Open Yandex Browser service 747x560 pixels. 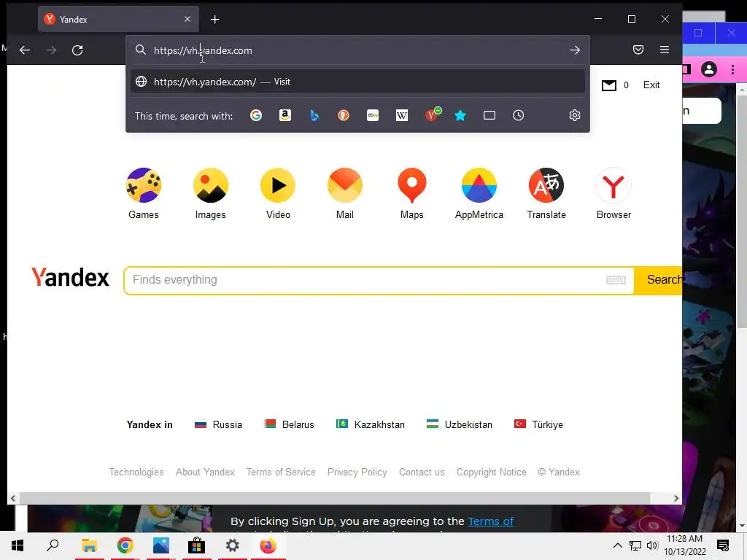pyautogui.click(x=614, y=194)
